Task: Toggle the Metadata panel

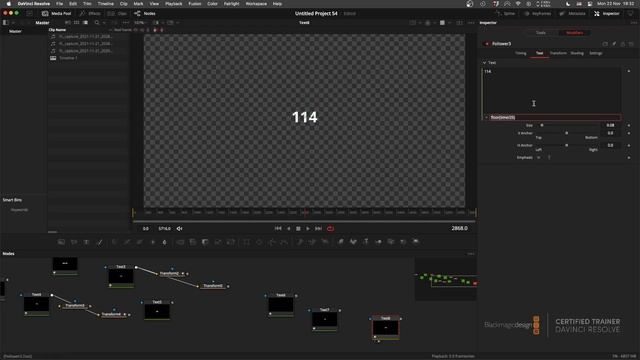Action: coord(573,13)
